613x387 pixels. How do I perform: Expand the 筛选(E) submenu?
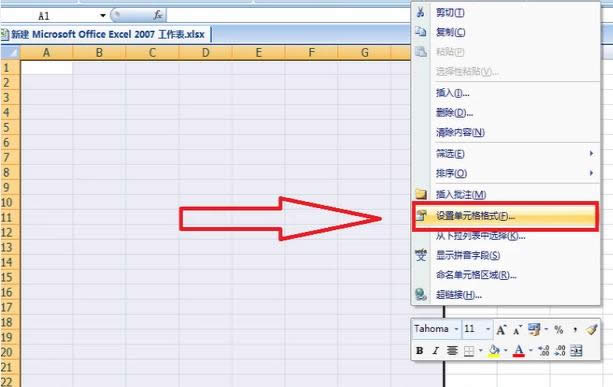pyautogui.click(x=505, y=154)
